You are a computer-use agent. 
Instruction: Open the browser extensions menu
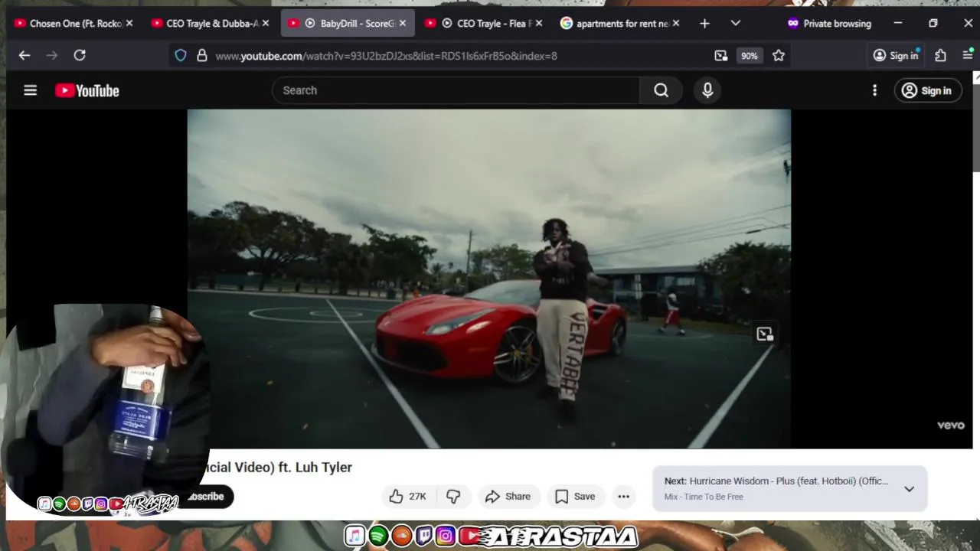click(x=940, y=55)
